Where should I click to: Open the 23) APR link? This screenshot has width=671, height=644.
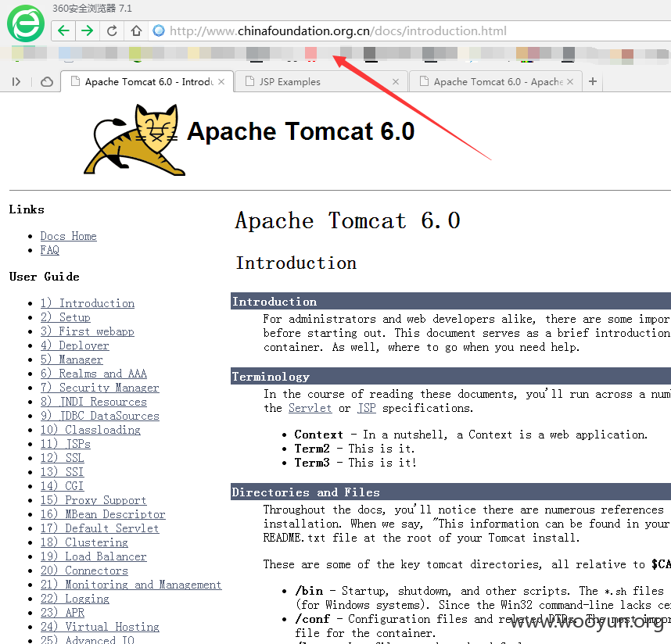pyautogui.click(x=63, y=613)
